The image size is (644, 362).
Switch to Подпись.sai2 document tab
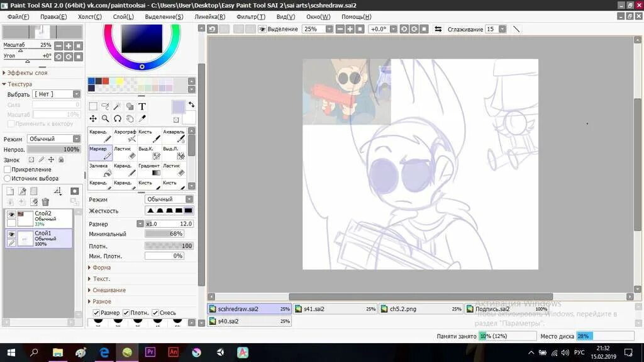[x=507, y=309]
